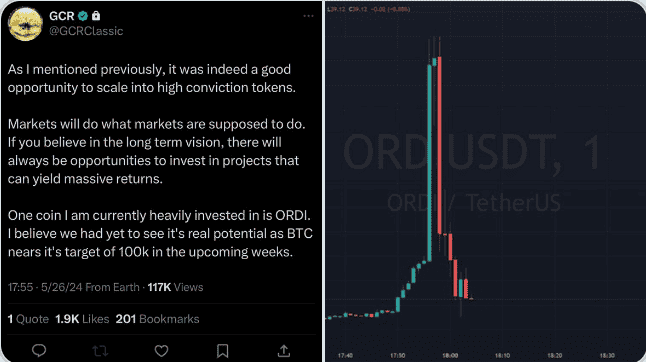Open the 1.9K Likes list
This screenshot has width=646, height=362.
[82, 319]
